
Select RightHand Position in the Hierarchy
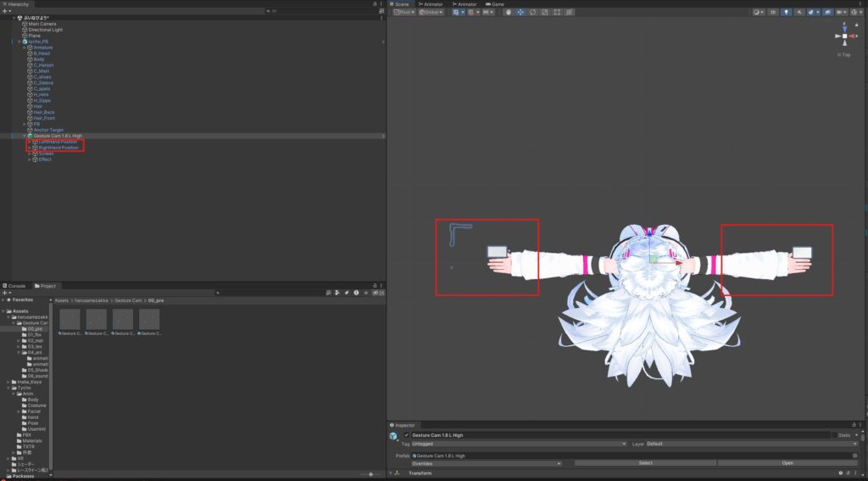58,148
